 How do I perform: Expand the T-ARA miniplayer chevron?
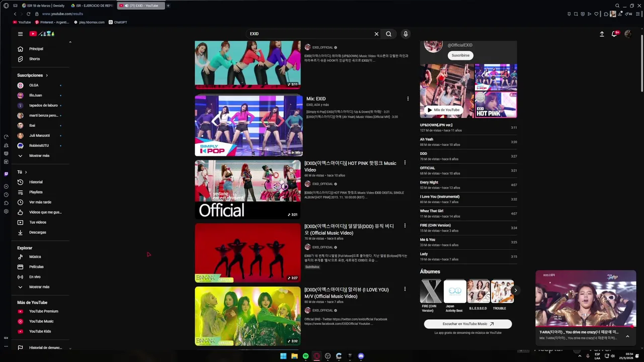pyautogui.click(x=627, y=336)
